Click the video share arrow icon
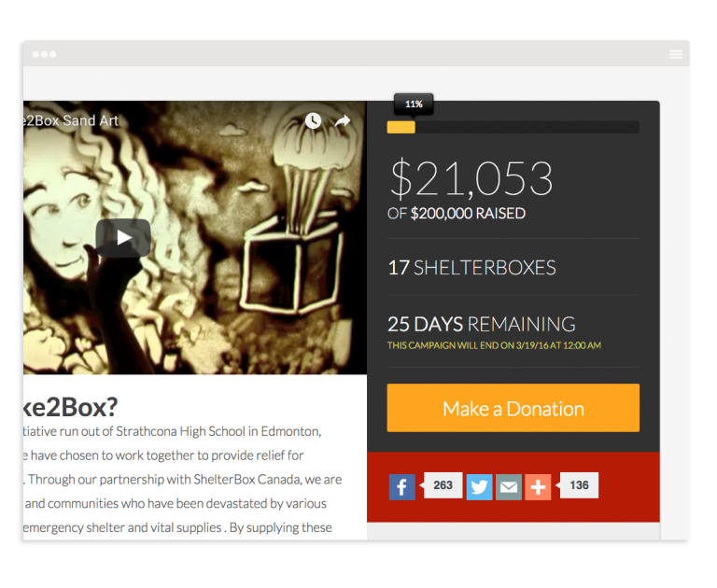The width and height of the screenshot is (717, 588). click(343, 120)
